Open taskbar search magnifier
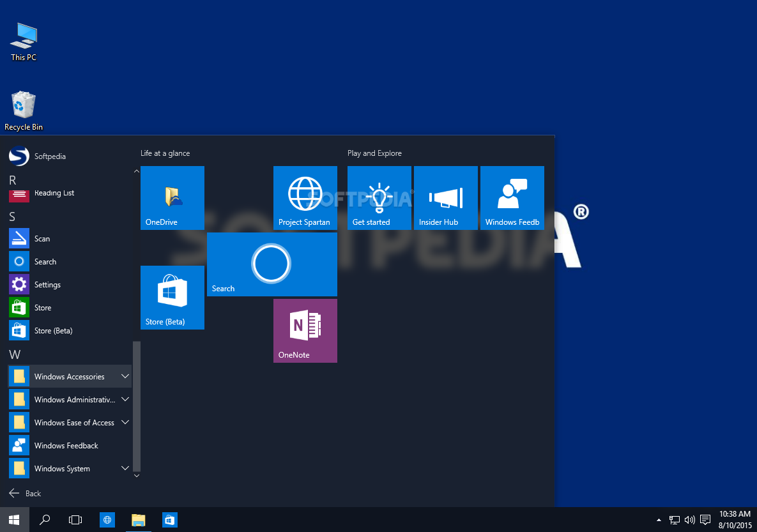Image resolution: width=757 pixels, height=532 pixels. click(x=45, y=519)
